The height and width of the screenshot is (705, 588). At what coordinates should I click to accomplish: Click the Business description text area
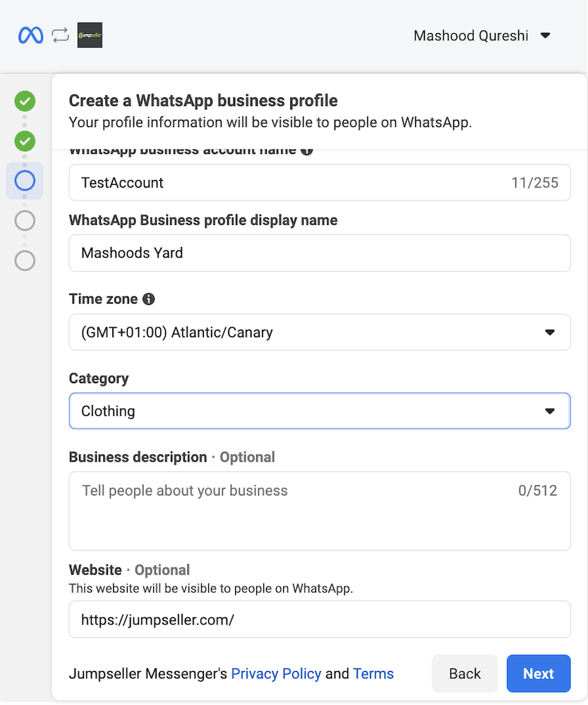[319, 511]
